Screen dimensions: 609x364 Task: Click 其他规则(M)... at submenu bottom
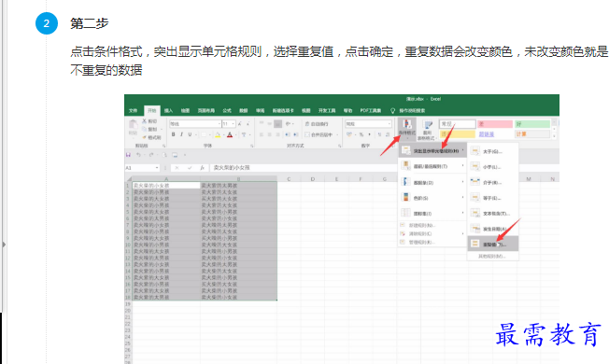(x=491, y=257)
